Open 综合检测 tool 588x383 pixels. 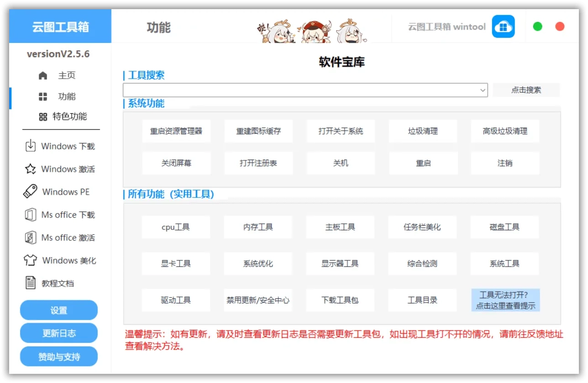(x=422, y=264)
